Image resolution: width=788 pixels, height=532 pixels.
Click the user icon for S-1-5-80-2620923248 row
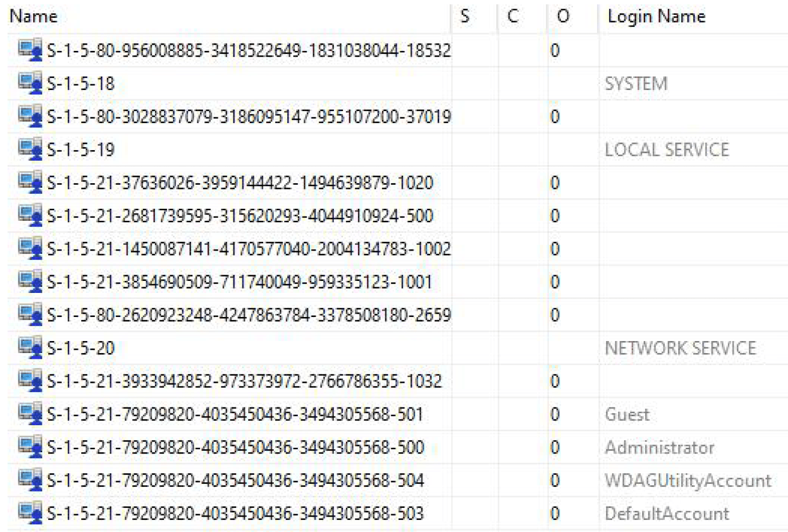point(30,315)
